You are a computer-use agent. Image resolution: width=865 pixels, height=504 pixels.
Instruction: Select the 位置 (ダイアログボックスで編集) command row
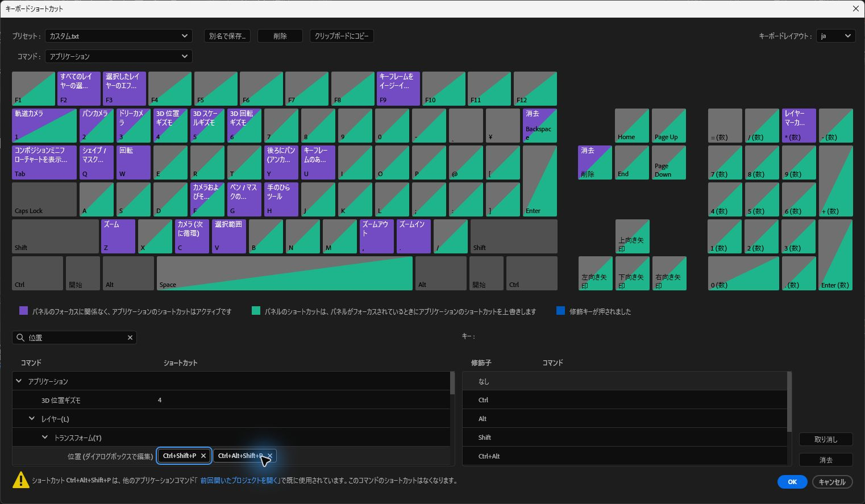click(x=231, y=456)
